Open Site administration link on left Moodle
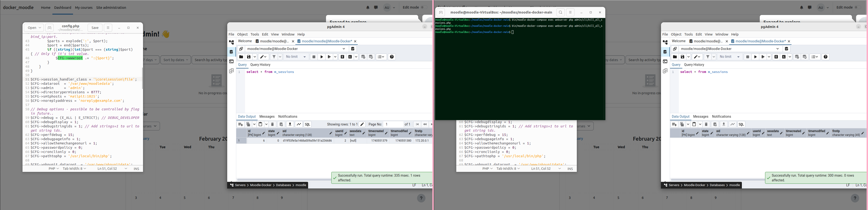 tap(111, 7)
